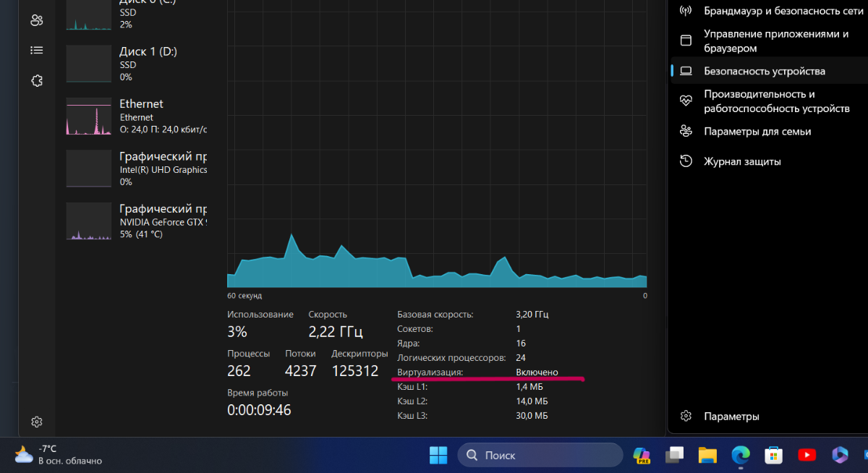Screen dimensions: 868x473
Task: Open Task View on the taskbar
Action: pos(675,455)
